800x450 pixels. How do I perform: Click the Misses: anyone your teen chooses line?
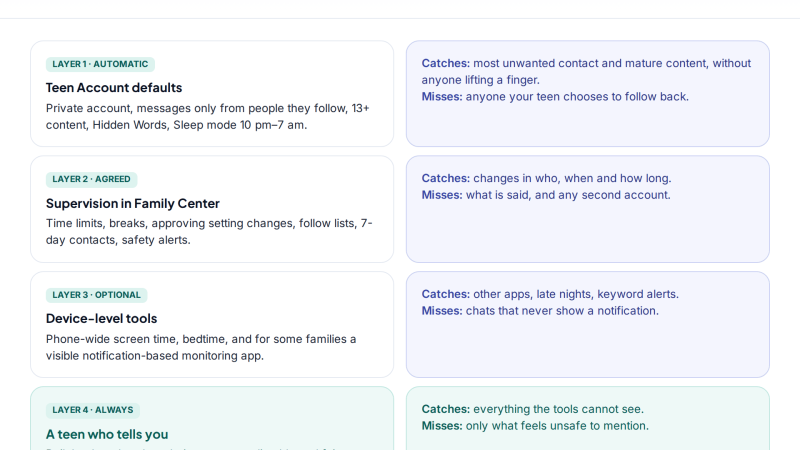click(x=555, y=97)
